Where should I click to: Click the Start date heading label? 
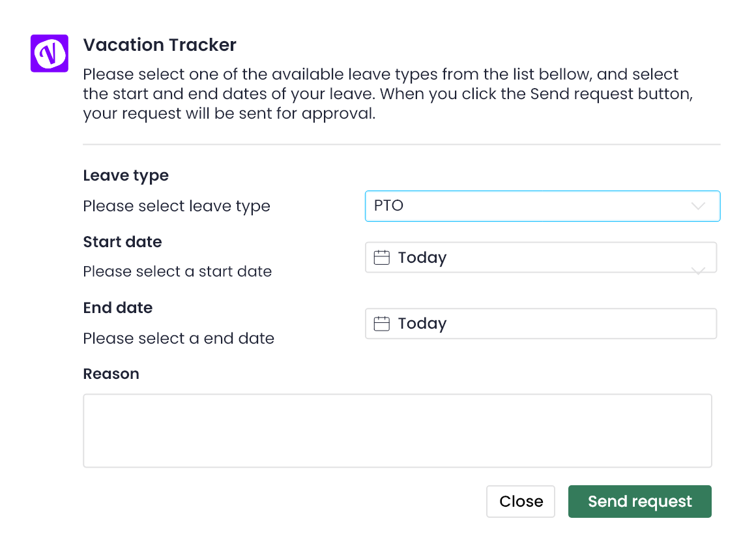(123, 242)
